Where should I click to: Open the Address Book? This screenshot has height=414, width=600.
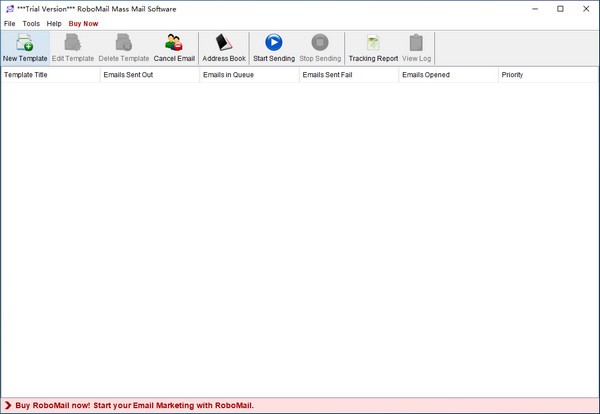tap(224, 43)
